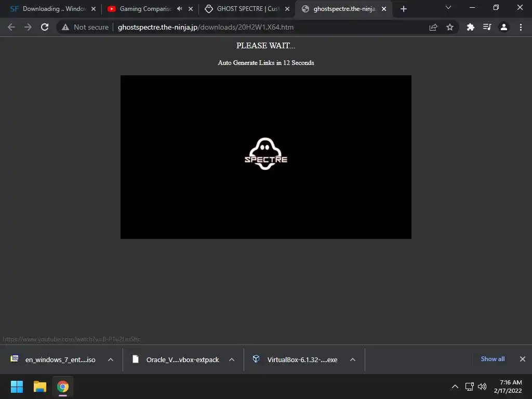Close the Downloading Windows tab
Image resolution: width=532 pixels, height=399 pixels.
pyautogui.click(x=94, y=9)
